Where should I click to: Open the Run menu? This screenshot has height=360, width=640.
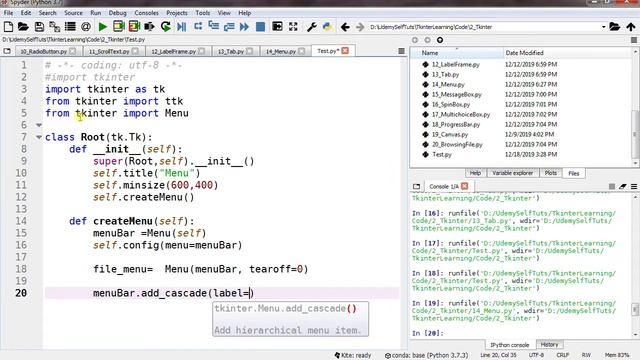click(x=96, y=13)
